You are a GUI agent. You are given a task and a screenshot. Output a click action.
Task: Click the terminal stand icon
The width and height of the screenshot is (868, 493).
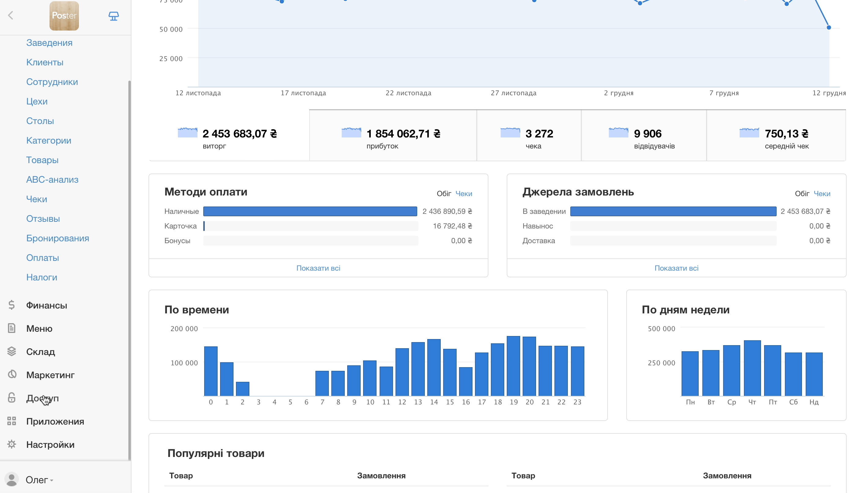point(113,16)
